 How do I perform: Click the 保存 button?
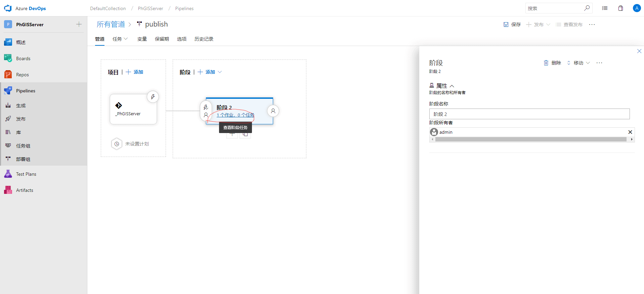[512, 25]
